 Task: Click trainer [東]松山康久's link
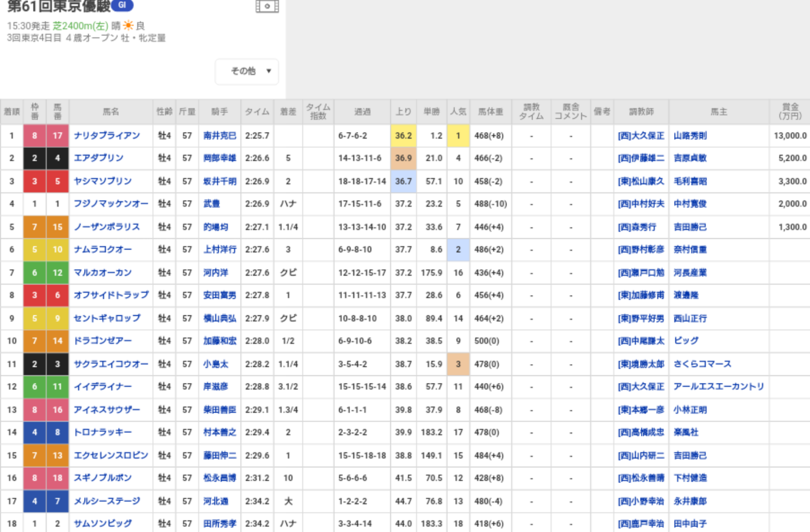[x=641, y=181]
